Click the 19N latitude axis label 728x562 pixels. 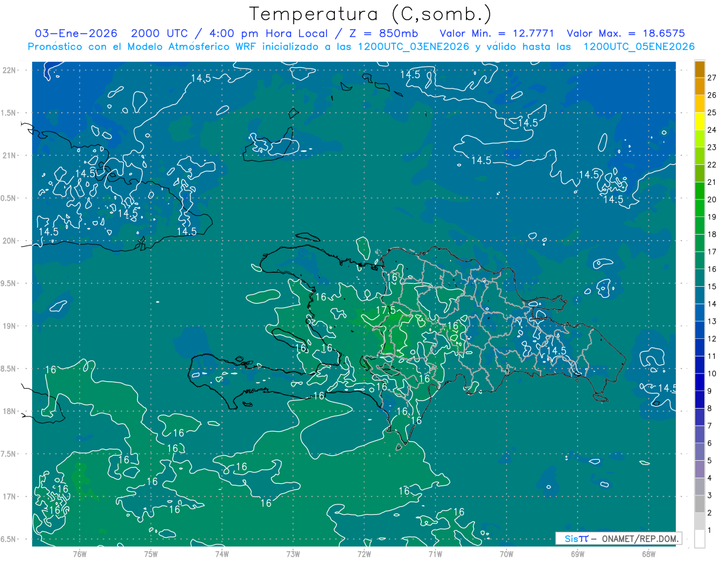pos(10,326)
